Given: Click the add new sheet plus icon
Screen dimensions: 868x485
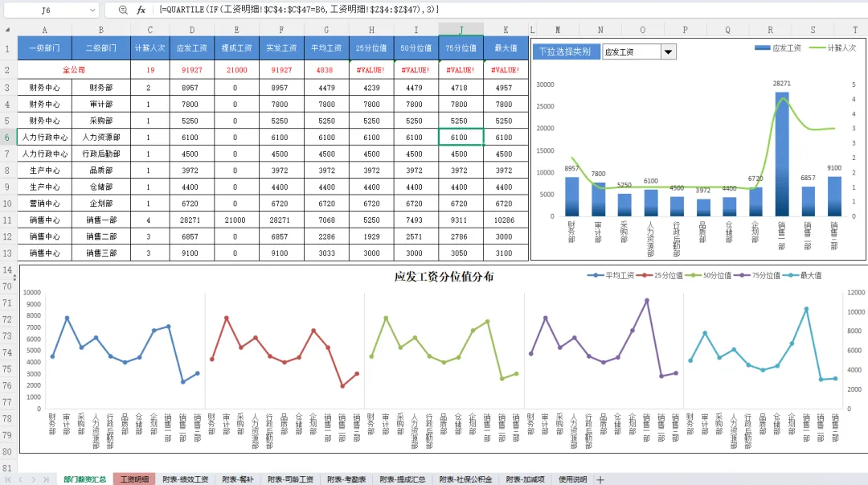Looking at the screenshot, I should tap(600, 479).
